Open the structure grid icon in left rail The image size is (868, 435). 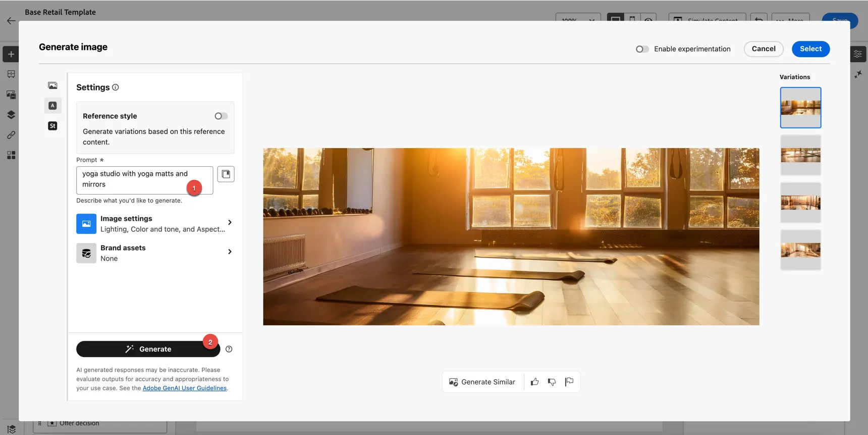[x=11, y=74]
